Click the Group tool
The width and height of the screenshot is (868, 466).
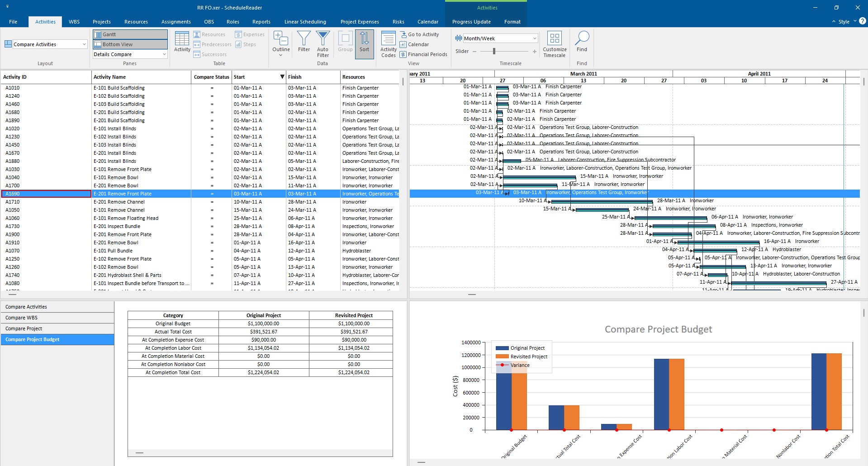345,42
